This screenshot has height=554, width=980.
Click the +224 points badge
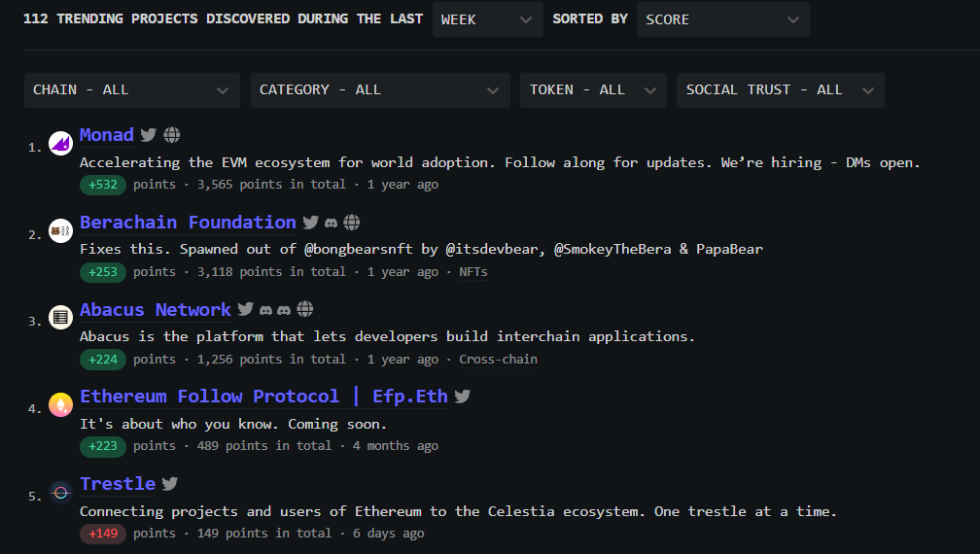[x=103, y=360]
